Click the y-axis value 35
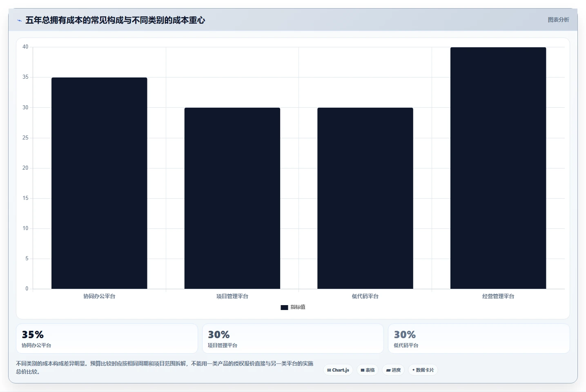Screen dimensions: 586x392 (x=25, y=77)
